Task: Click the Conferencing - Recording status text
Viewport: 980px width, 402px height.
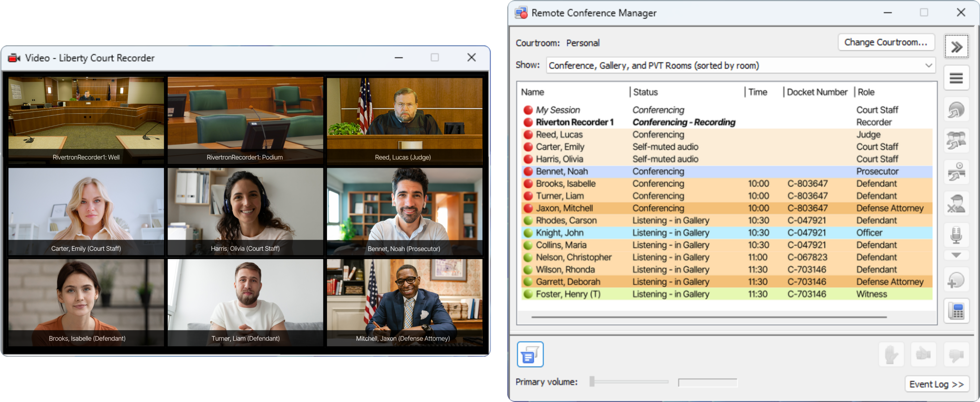Action: point(684,122)
